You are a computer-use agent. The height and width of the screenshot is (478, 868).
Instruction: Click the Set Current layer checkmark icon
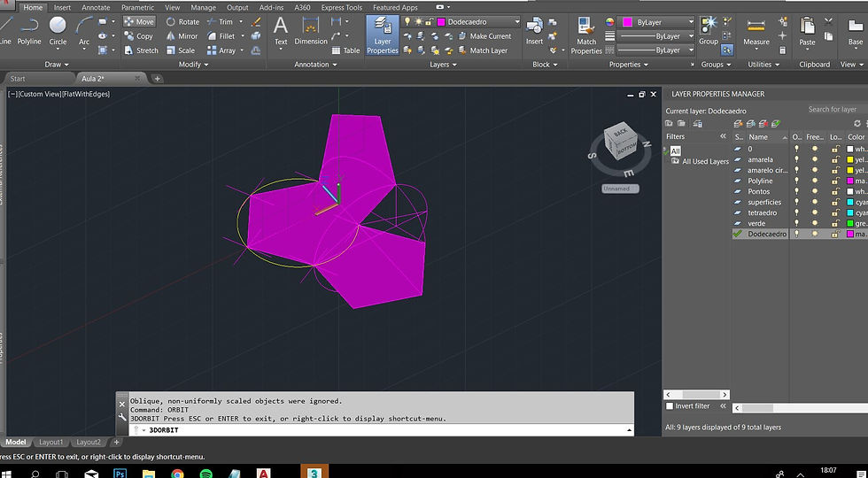[x=776, y=123]
